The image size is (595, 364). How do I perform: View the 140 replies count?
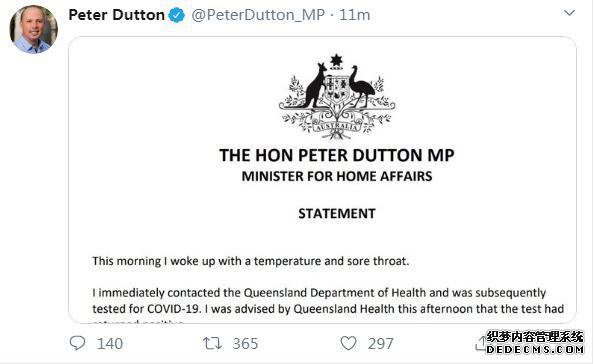[110, 344]
